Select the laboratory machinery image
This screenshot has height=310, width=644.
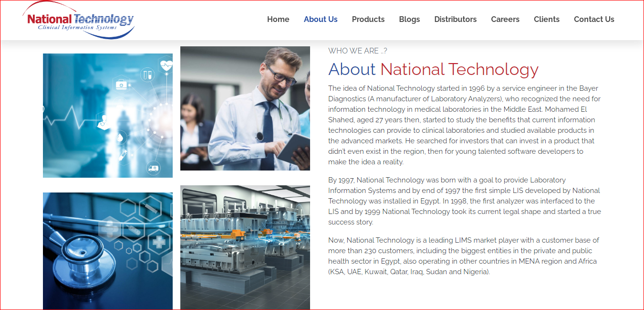point(245,247)
